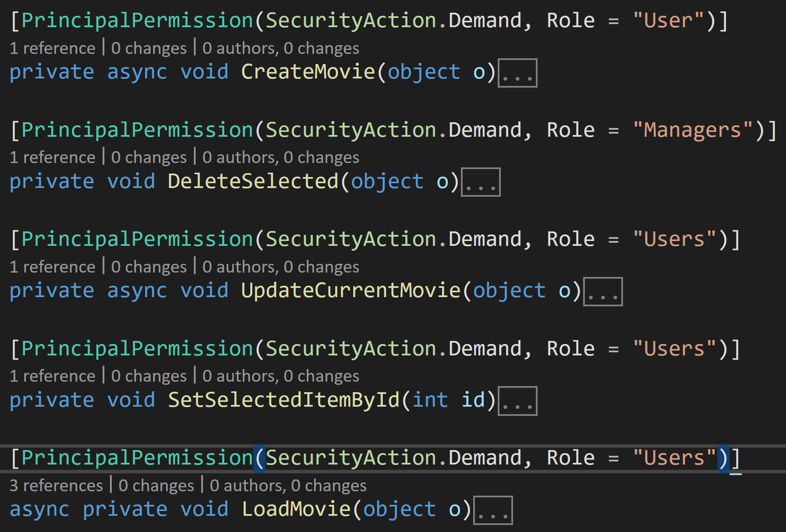Expand the collapsed UpdateCurrentMovie method body
Image resolution: width=786 pixels, height=532 pixels.
(x=603, y=292)
